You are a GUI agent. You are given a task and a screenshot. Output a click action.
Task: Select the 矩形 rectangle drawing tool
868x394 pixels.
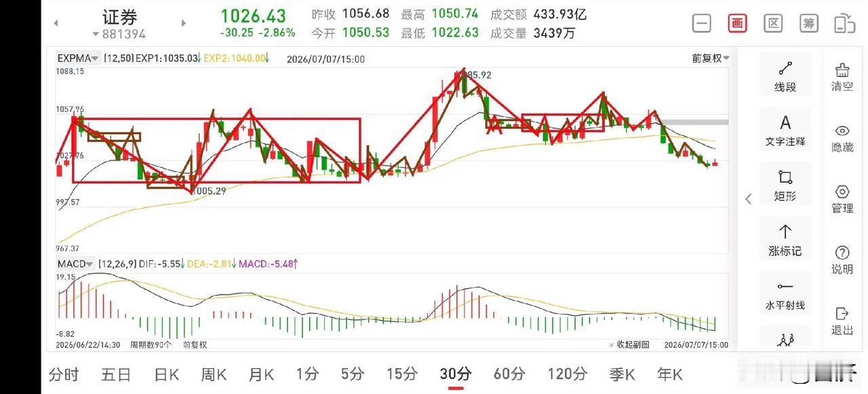click(x=785, y=186)
